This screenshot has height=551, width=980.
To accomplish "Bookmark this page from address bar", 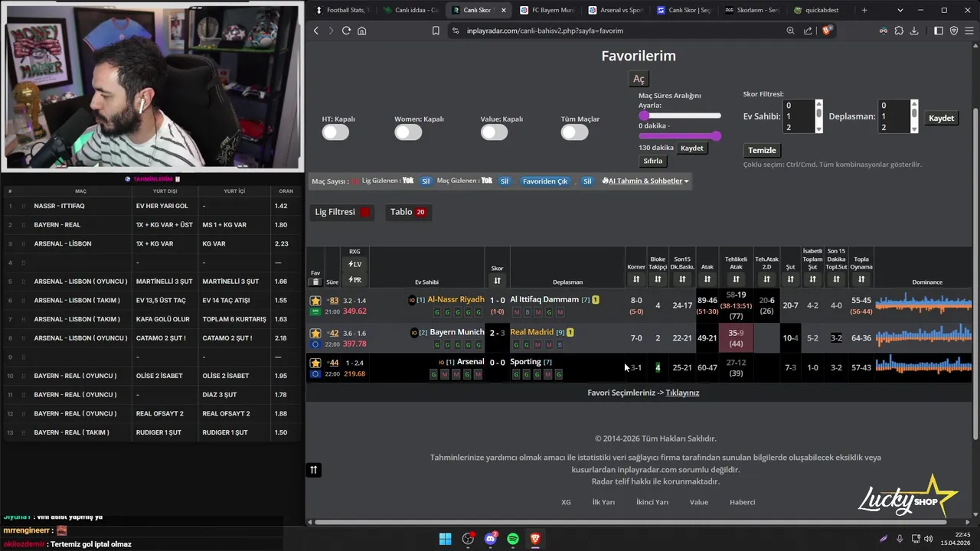I will 436,31.
